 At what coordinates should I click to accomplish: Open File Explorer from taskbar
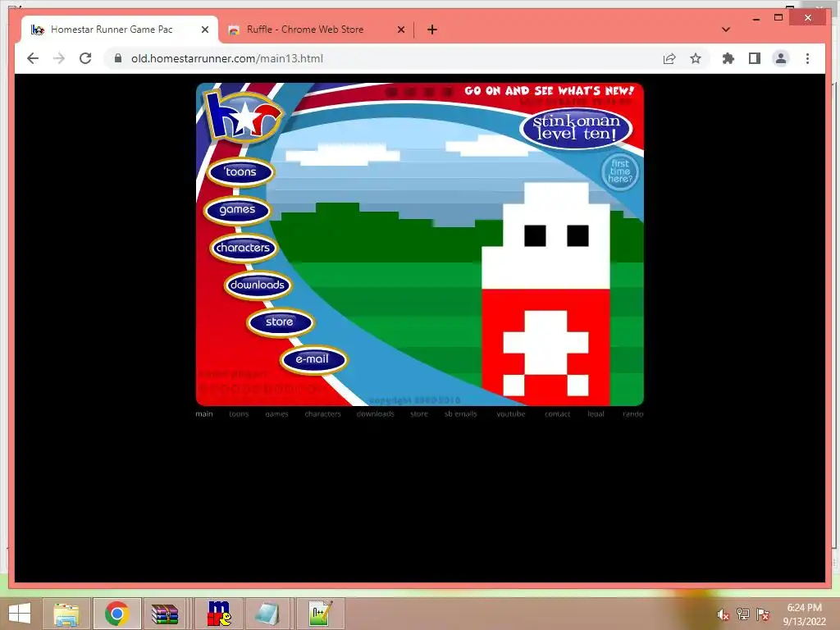tap(66, 614)
